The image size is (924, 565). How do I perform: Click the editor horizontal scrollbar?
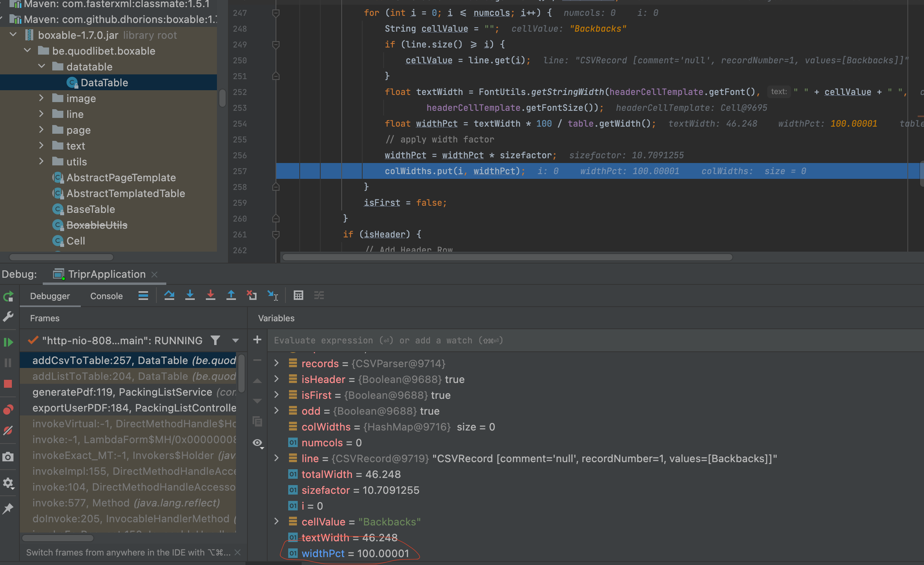(507, 257)
